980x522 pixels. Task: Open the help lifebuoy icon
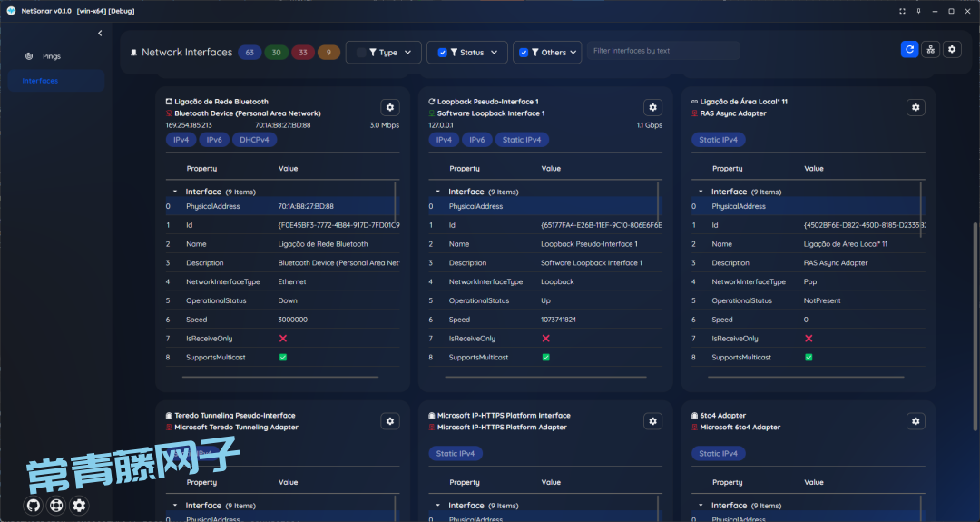point(56,506)
